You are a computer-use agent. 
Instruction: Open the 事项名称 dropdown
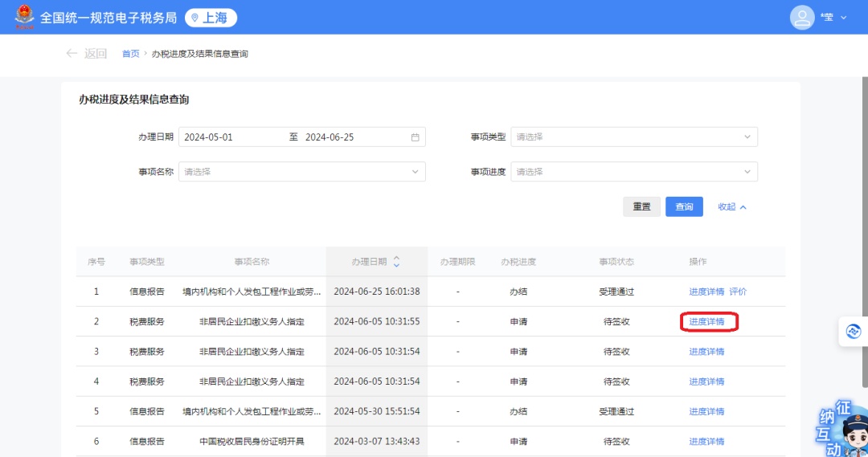point(301,172)
